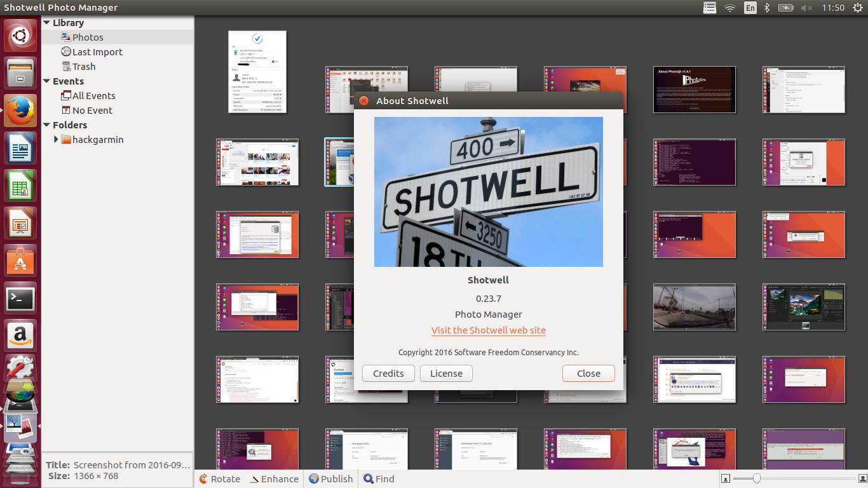The image size is (868, 488).
Task: Open Ubuntu Software from the launcher
Action: (20, 261)
